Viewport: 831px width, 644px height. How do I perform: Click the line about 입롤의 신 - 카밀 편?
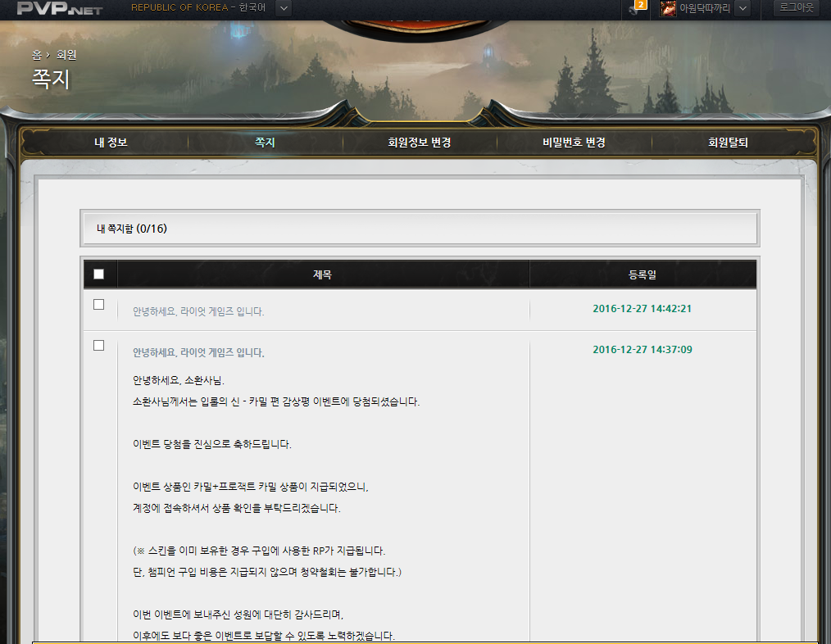[x=276, y=401]
